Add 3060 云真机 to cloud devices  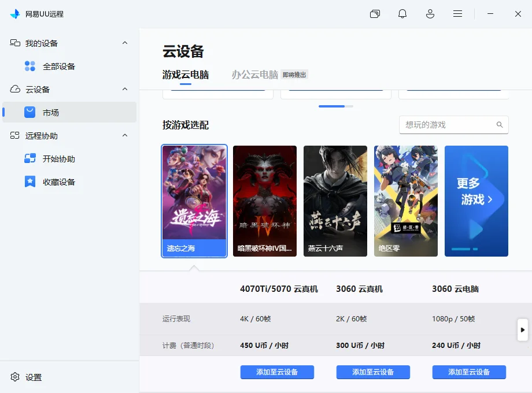tap(373, 372)
